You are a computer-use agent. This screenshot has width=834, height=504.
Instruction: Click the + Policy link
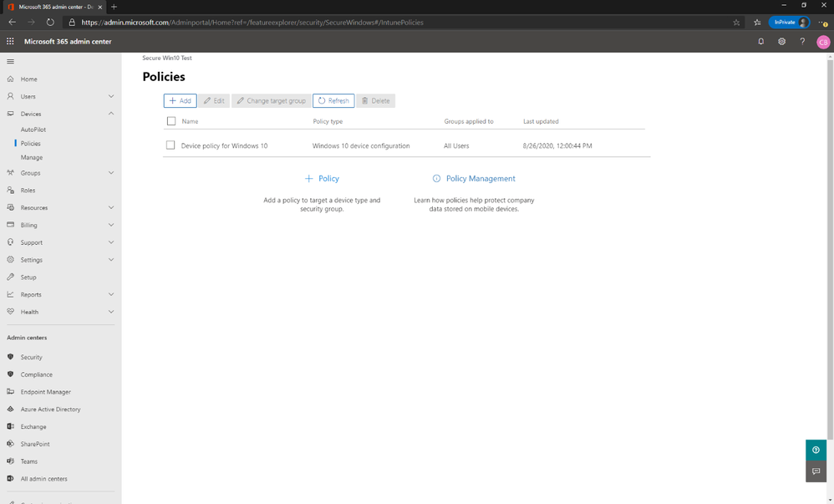pyautogui.click(x=322, y=179)
